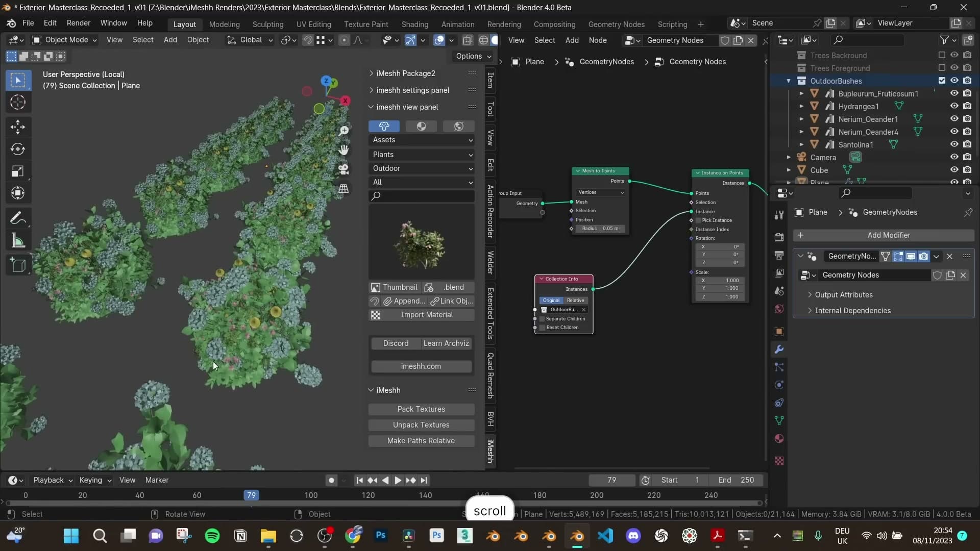Toggle OutdoorBushes collection checkbox

tap(942, 81)
